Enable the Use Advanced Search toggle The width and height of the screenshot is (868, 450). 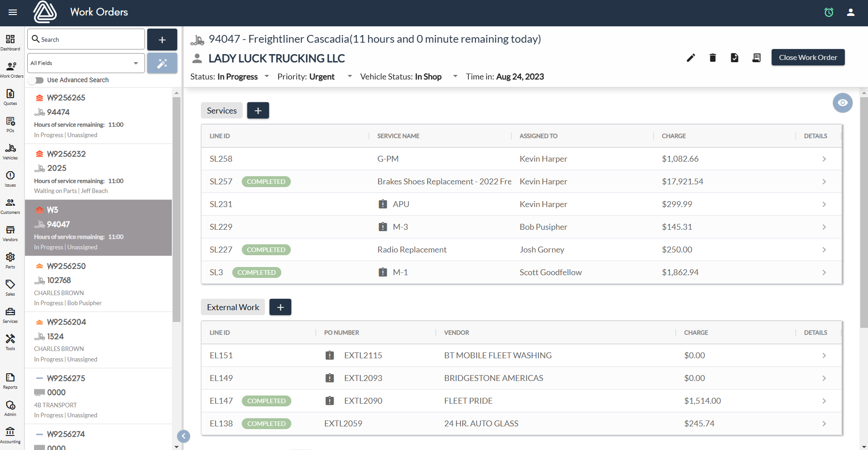point(36,80)
